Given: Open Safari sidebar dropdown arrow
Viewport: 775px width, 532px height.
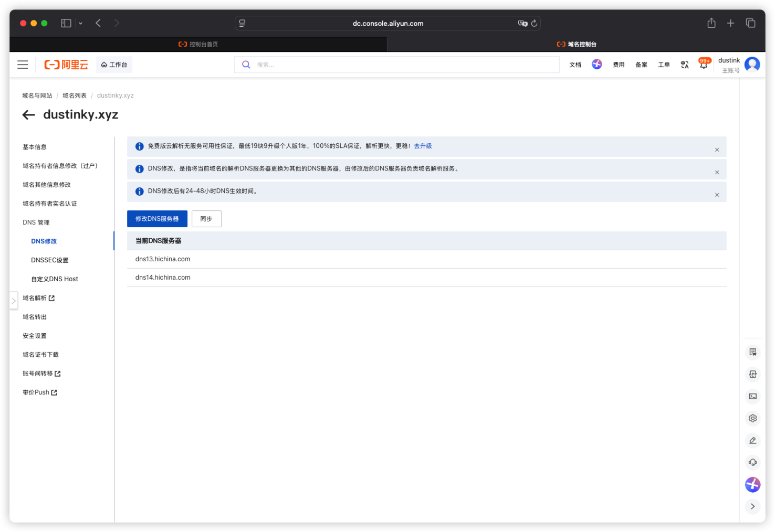Looking at the screenshot, I should (x=80, y=23).
